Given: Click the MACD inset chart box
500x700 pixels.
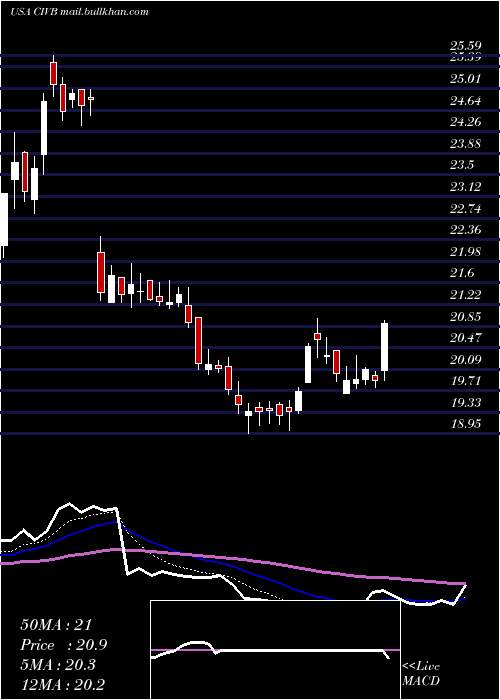Looking at the screenshot, I should [x=275, y=650].
